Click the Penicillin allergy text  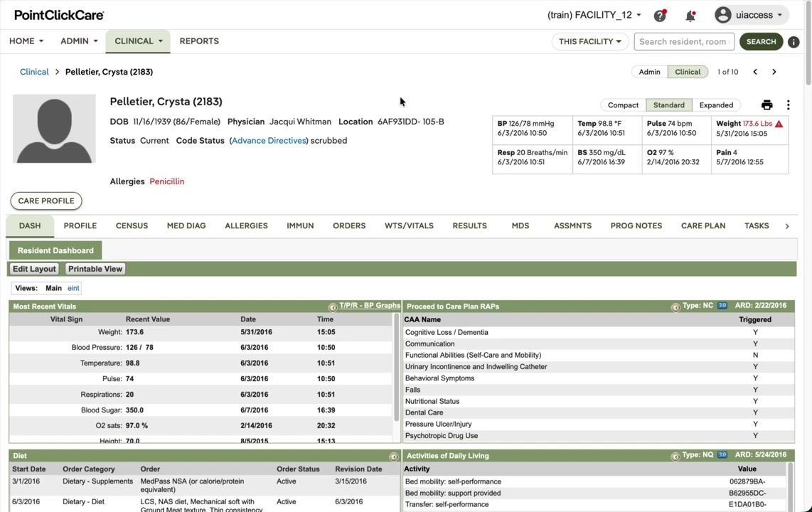[x=167, y=182]
